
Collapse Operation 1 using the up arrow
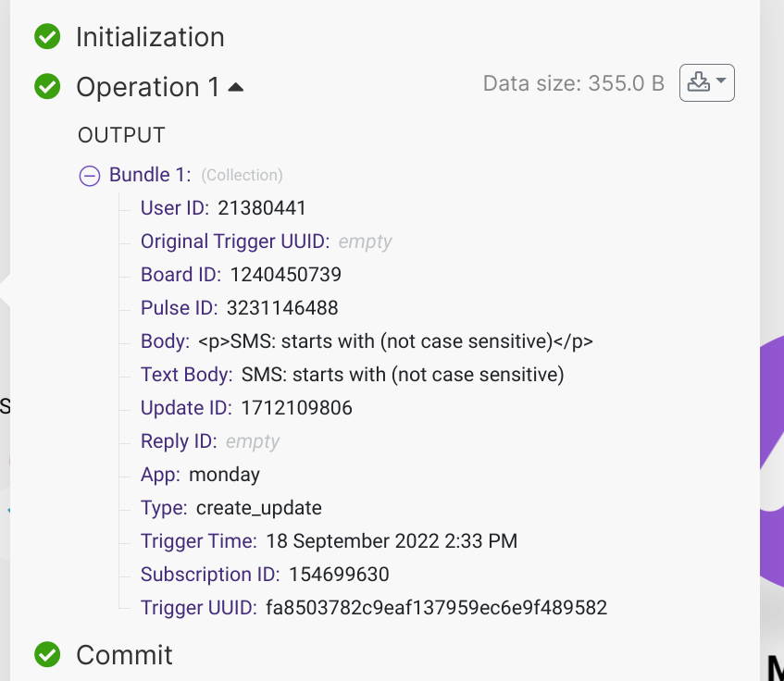point(235,88)
